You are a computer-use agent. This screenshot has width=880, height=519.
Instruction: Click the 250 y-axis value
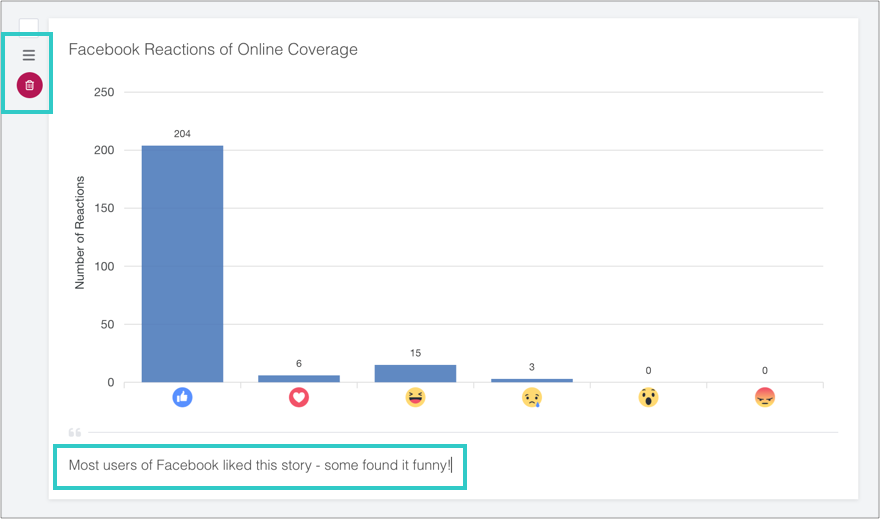point(104,92)
